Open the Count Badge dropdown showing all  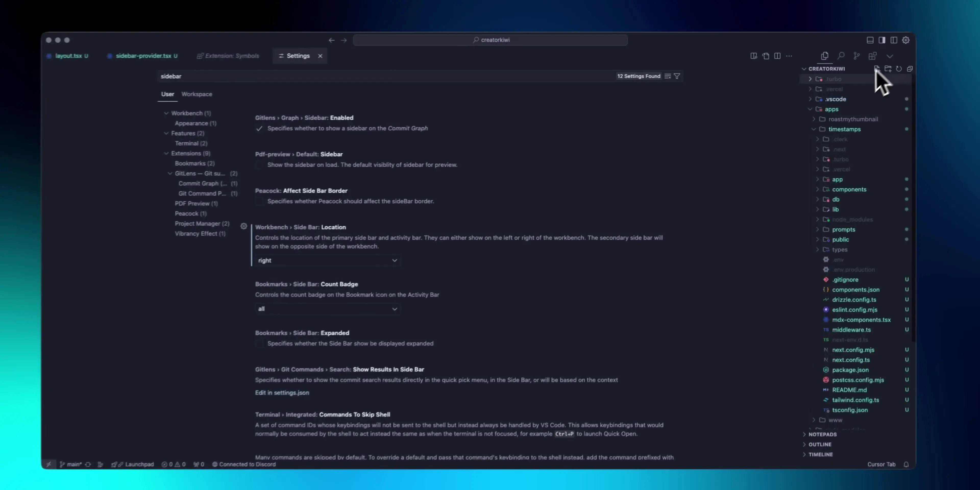tap(327, 309)
